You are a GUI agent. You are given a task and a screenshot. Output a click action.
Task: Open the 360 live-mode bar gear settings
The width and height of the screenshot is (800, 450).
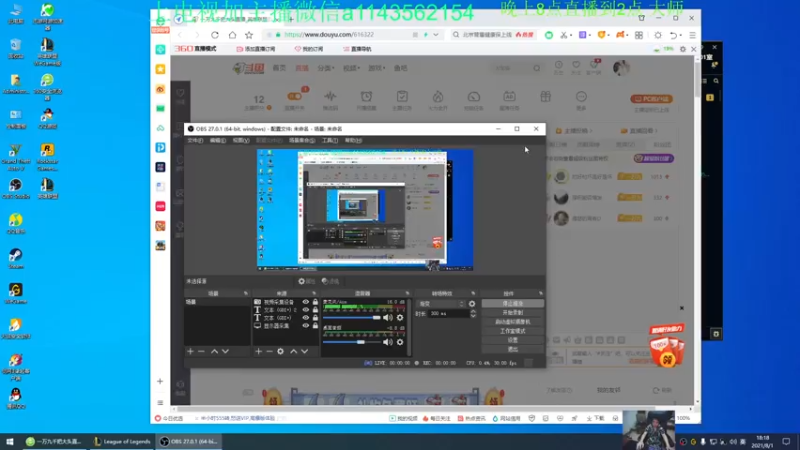(x=683, y=49)
